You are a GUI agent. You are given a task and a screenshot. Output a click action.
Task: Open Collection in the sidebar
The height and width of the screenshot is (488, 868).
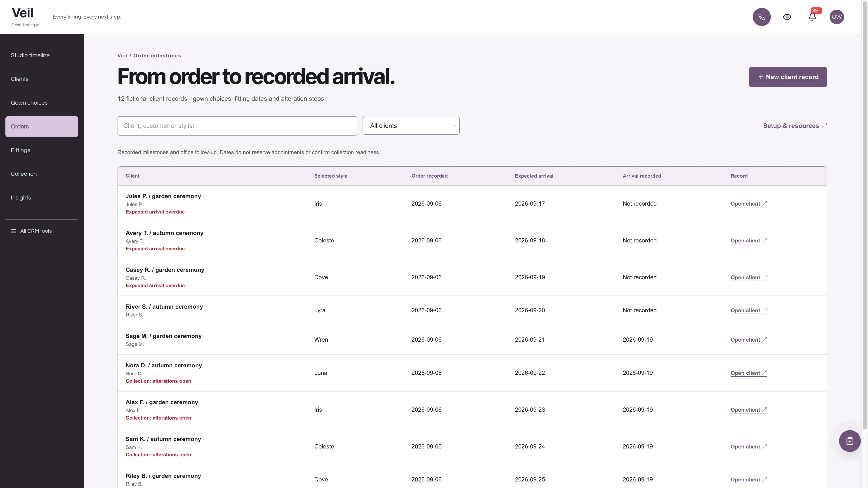pyautogui.click(x=42, y=174)
